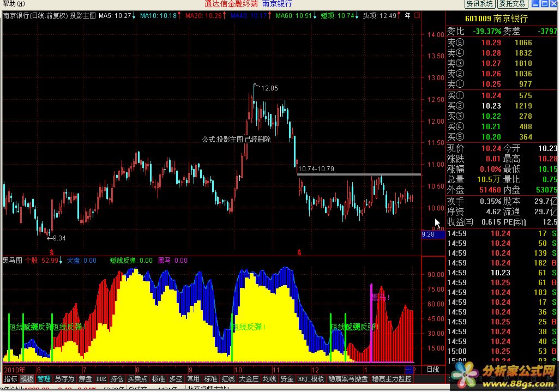Open the 日线 period selector
This screenshot has height=392, width=560.
click(x=433, y=370)
